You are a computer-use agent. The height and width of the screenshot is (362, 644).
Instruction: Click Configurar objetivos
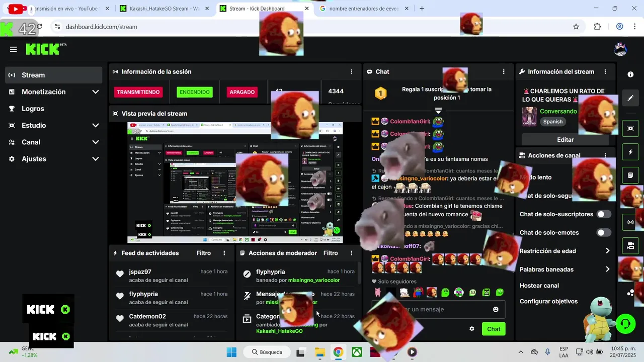(x=549, y=302)
